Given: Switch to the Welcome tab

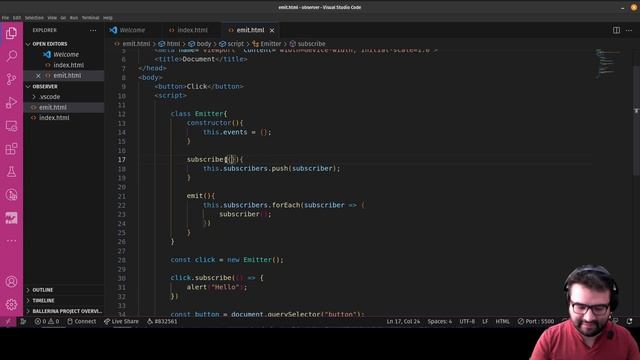Looking at the screenshot, I should 132,30.
